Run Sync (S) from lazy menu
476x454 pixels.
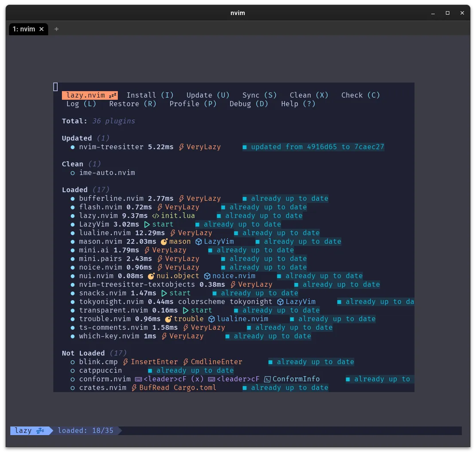coord(260,95)
